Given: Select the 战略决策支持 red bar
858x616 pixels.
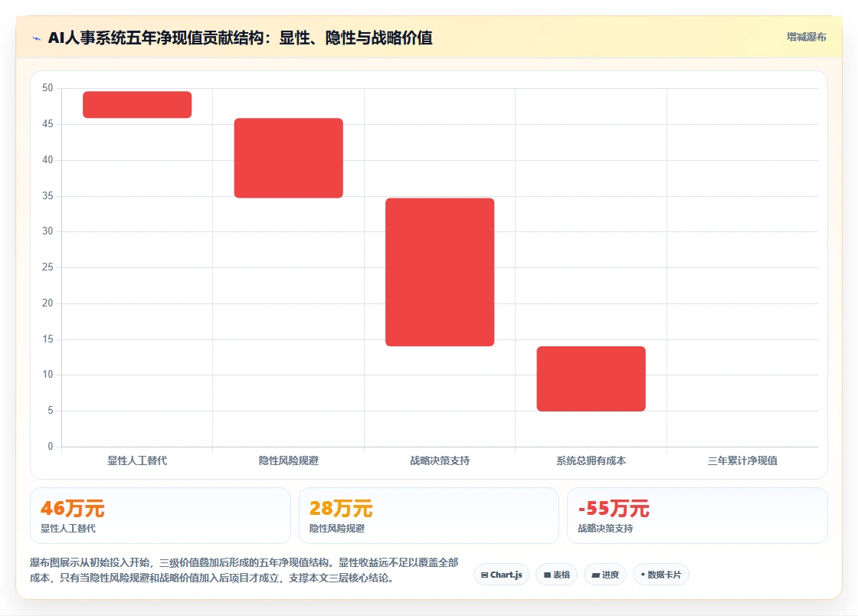Looking at the screenshot, I should point(440,272).
